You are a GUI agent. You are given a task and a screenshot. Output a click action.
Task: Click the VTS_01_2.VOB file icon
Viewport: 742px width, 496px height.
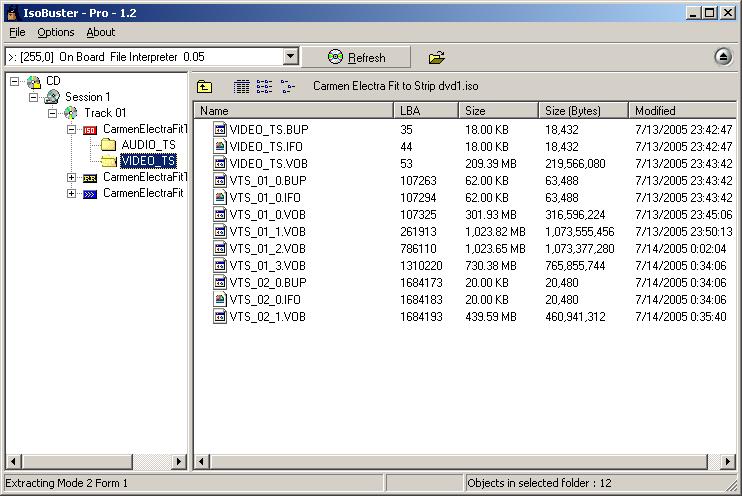(x=220, y=248)
